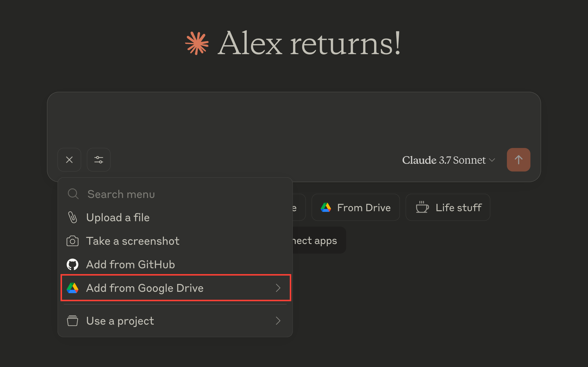Image resolution: width=588 pixels, height=367 pixels.
Task: Open the search and tools sliders icon
Action: (99, 160)
